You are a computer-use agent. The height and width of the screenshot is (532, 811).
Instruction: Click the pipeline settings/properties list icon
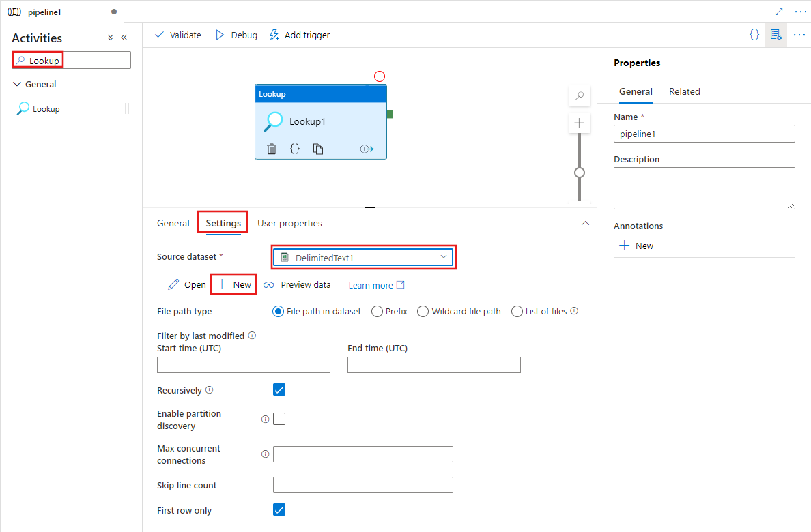[x=776, y=34]
